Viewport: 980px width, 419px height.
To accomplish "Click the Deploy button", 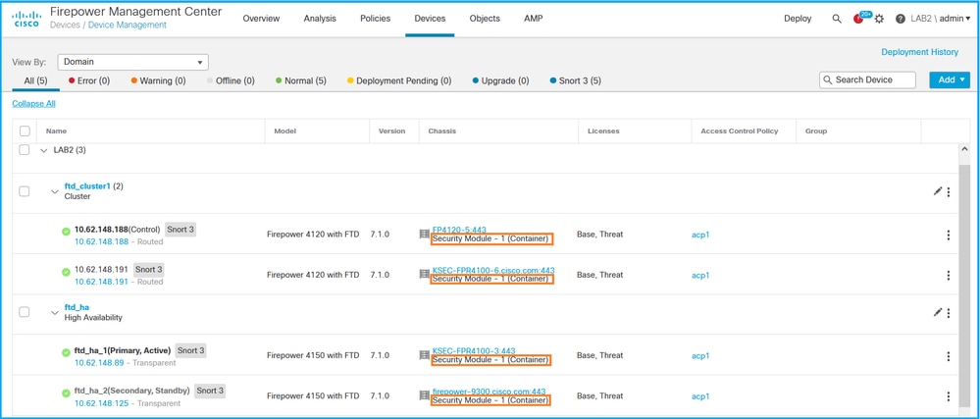I will pos(798,19).
